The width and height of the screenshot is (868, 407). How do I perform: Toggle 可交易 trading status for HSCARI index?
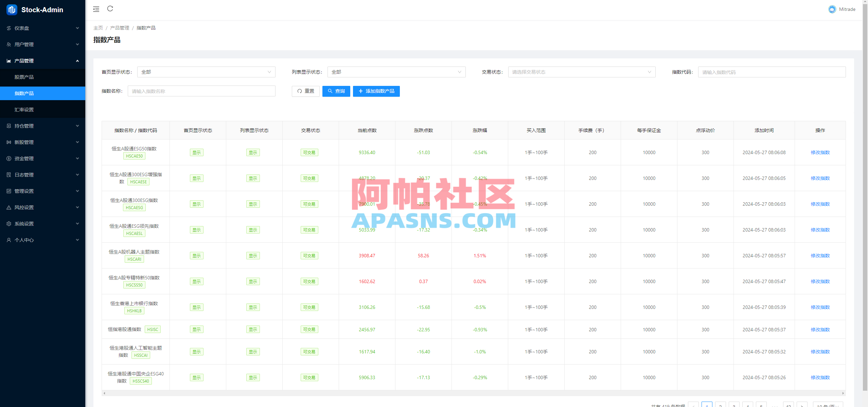[309, 256]
